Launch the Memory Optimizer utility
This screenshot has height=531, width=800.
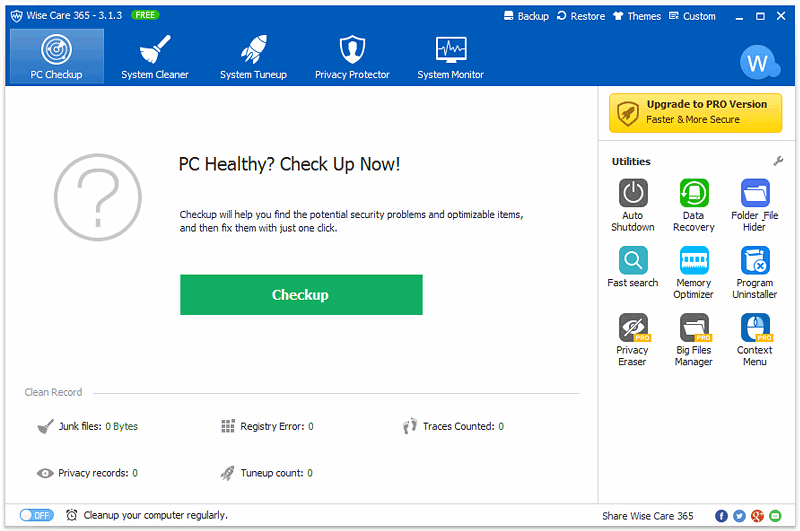[x=693, y=272]
